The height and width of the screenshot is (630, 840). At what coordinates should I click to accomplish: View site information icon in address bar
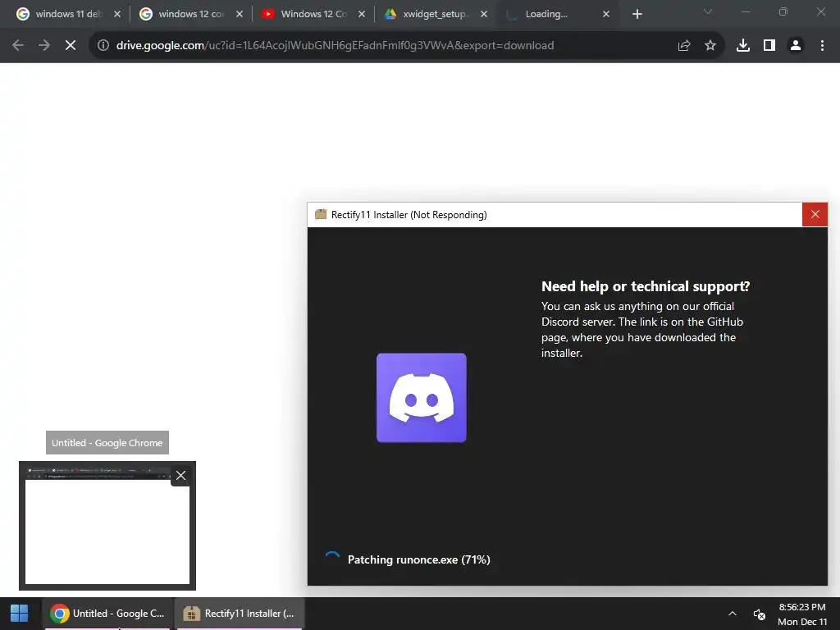103,46
